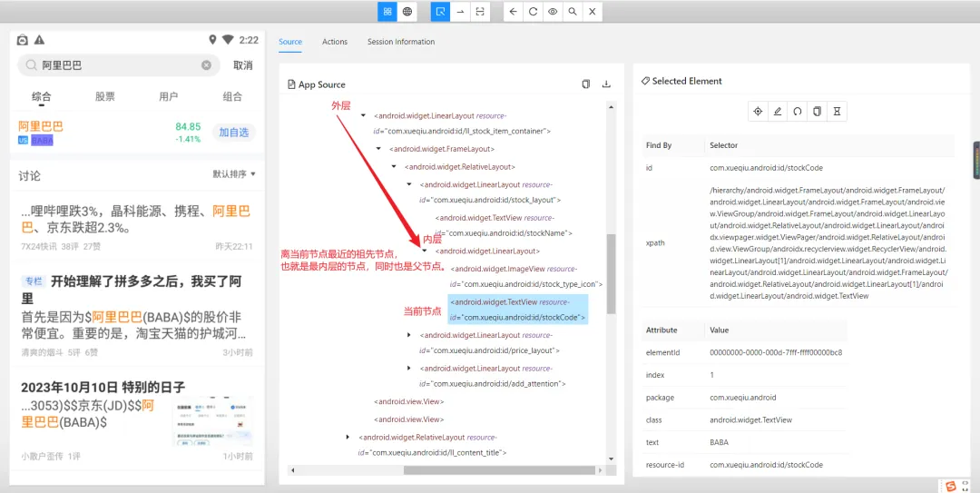Open the Actions tab
Screen dimensions: 980x493
334,42
